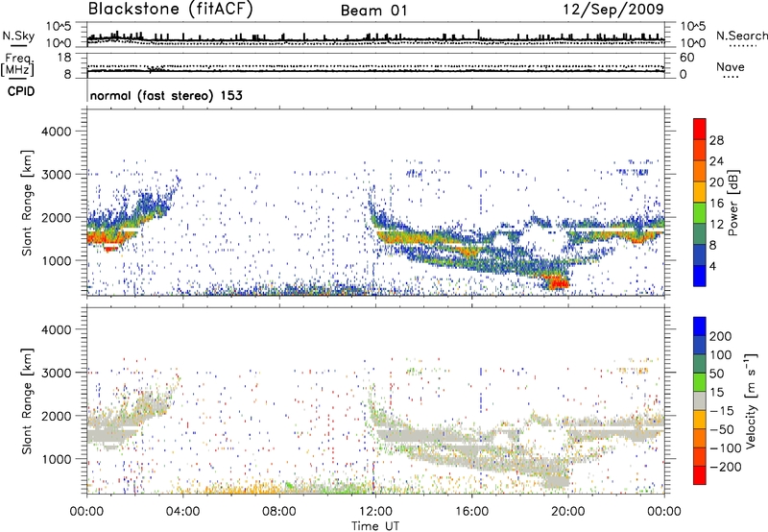
Task: Click the '4000' tick on the power panel
Action: [x=56, y=132]
